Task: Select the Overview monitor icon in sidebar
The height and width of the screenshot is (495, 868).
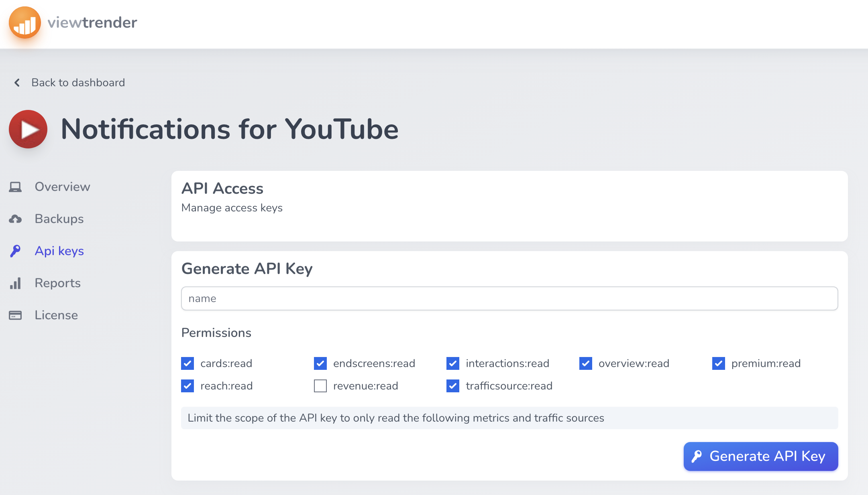Action: click(15, 186)
